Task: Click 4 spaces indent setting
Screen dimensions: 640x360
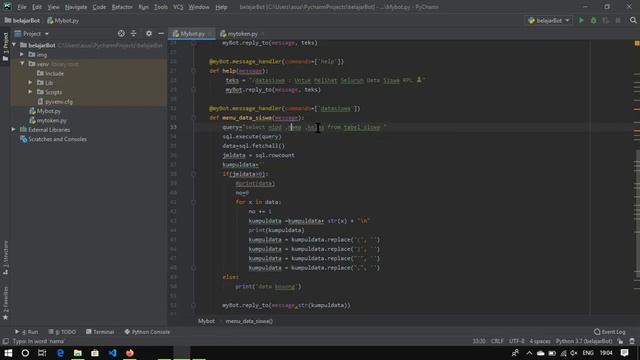Action: [x=540, y=341]
